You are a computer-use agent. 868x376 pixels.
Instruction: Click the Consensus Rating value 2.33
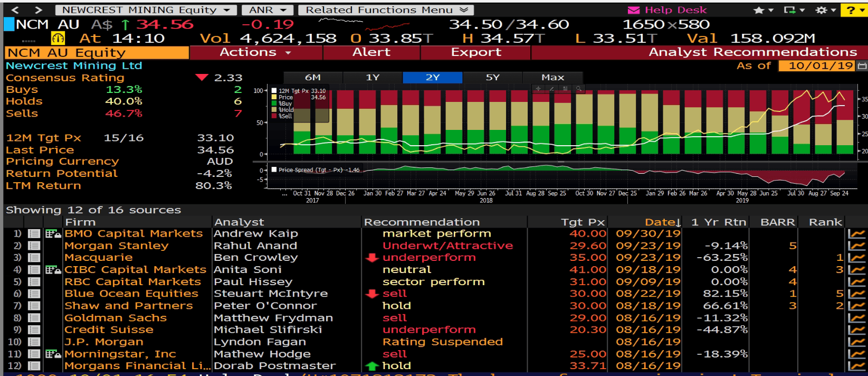click(x=228, y=78)
